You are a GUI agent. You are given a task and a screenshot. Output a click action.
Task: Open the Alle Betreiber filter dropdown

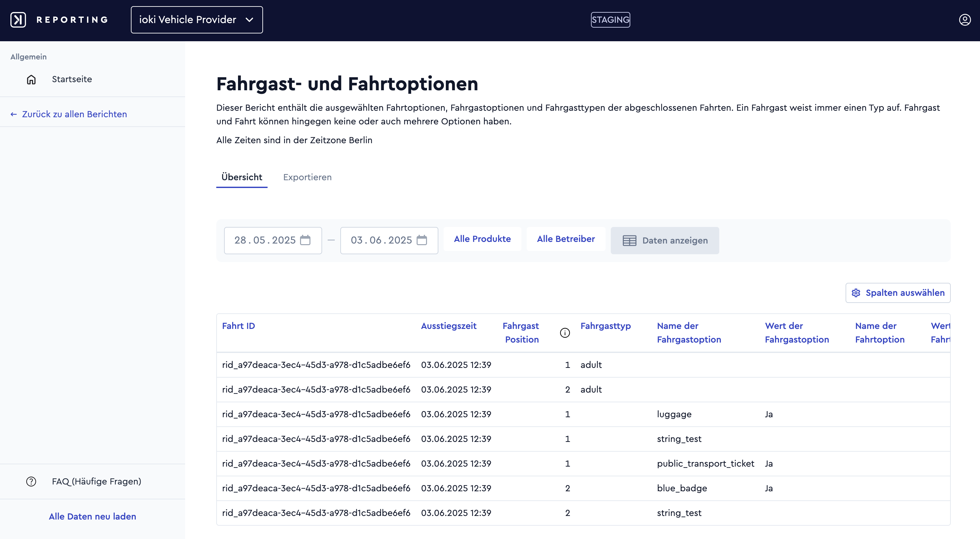(566, 239)
